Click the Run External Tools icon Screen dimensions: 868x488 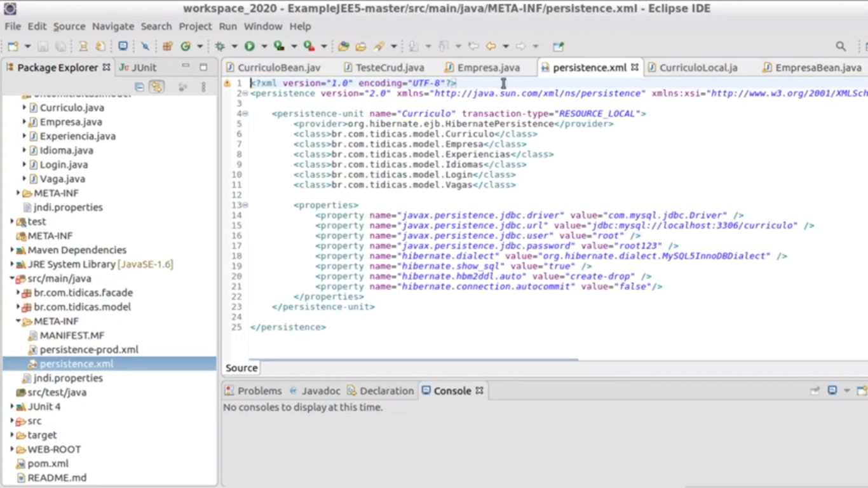tap(309, 46)
